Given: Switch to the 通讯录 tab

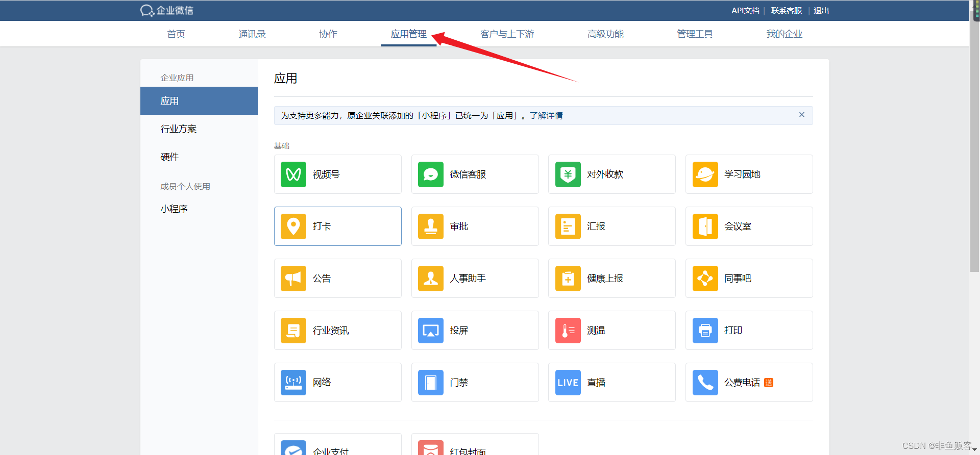Looking at the screenshot, I should click(x=252, y=34).
